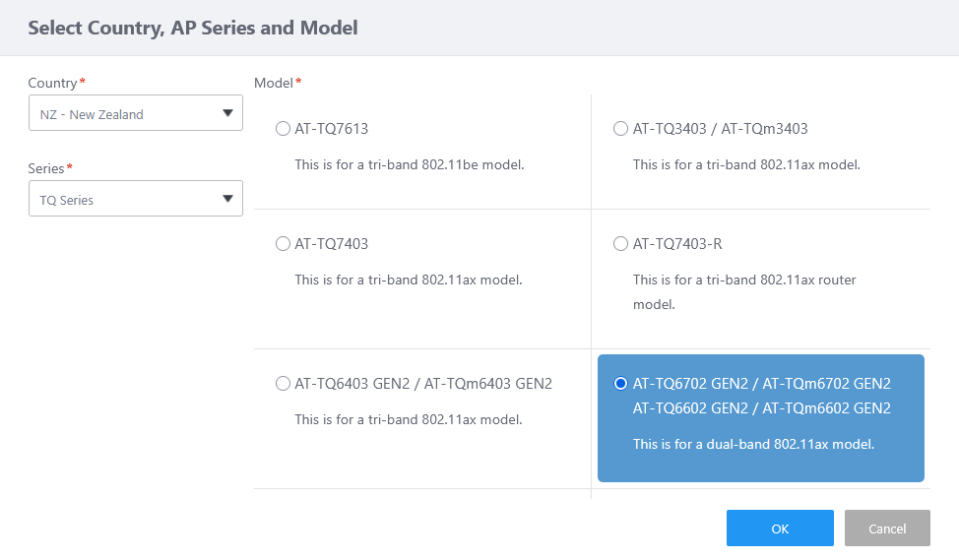Click the tri-band 802.11be model description

(x=409, y=164)
